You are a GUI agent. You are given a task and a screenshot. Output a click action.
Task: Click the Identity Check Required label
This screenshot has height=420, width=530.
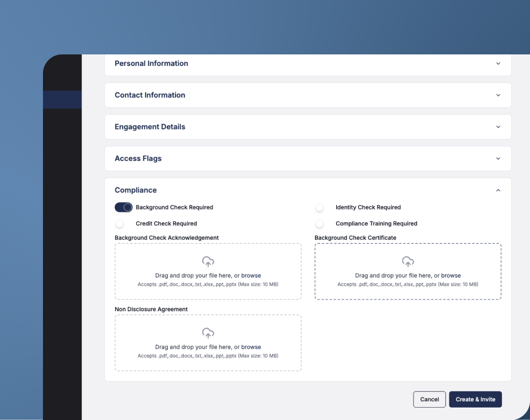point(368,208)
